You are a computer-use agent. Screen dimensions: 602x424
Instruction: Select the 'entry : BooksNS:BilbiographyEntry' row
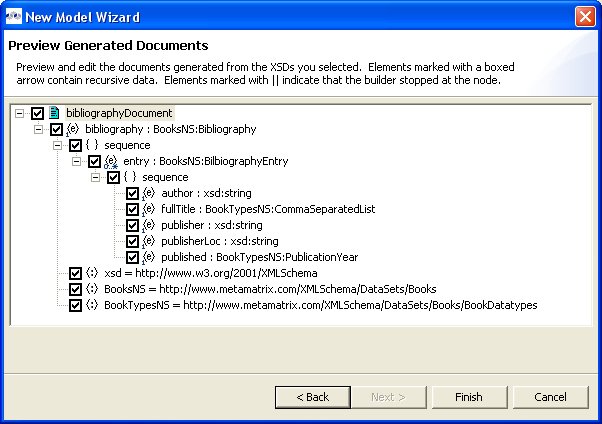tap(205, 161)
